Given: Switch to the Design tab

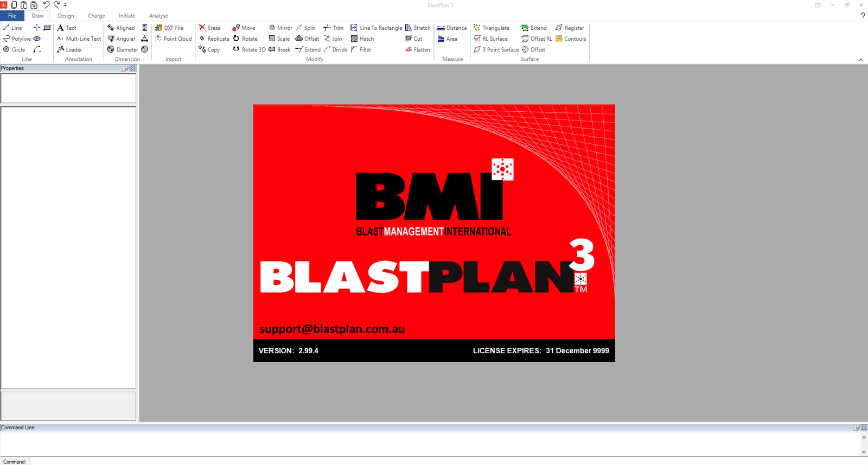Looking at the screenshot, I should pos(66,16).
